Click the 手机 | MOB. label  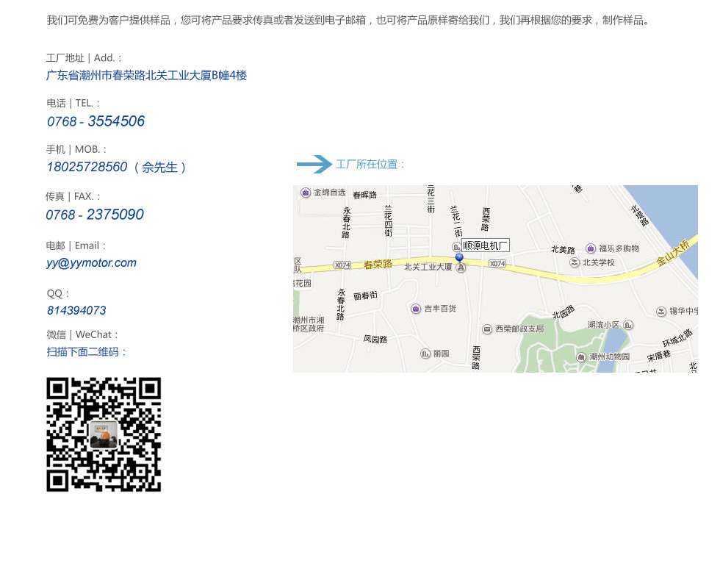[76, 149]
